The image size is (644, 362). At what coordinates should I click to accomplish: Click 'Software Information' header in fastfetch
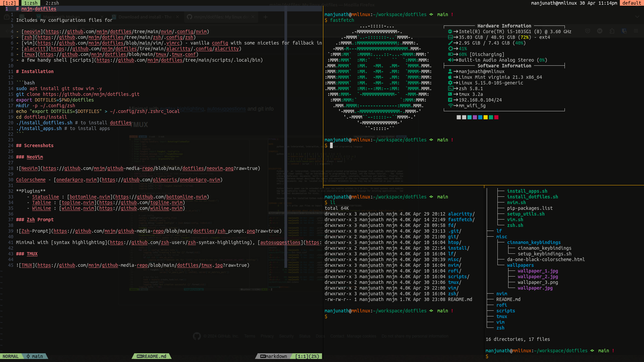coord(504,66)
